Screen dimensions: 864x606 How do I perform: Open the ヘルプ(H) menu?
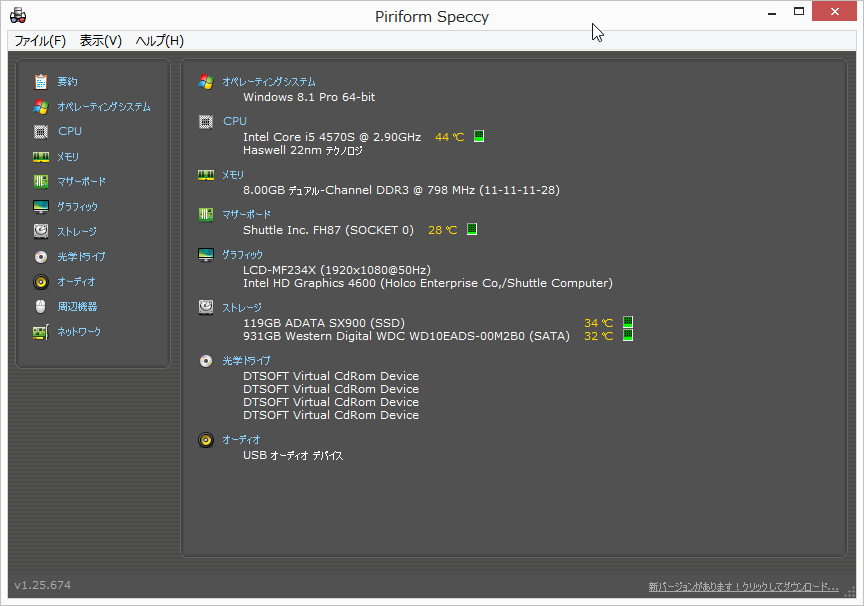tap(160, 41)
